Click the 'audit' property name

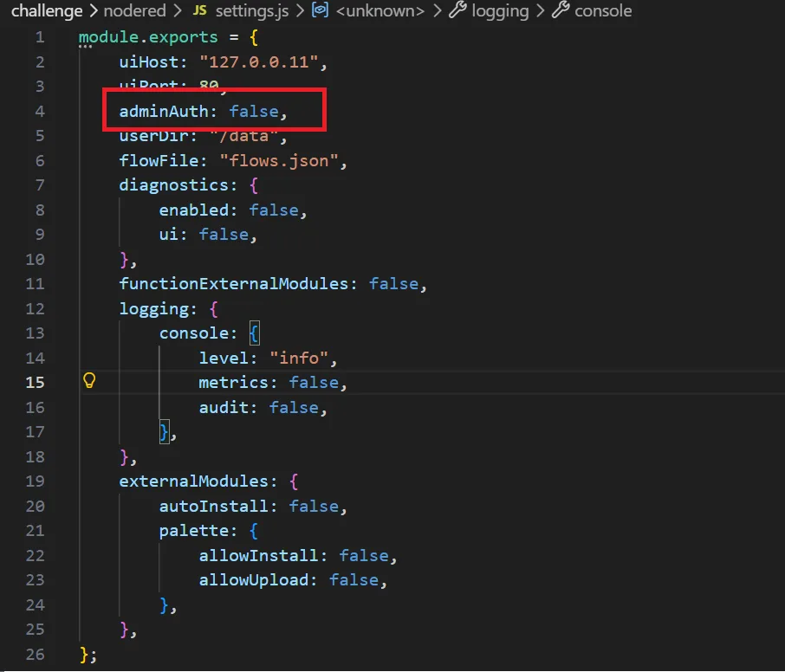coord(224,407)
